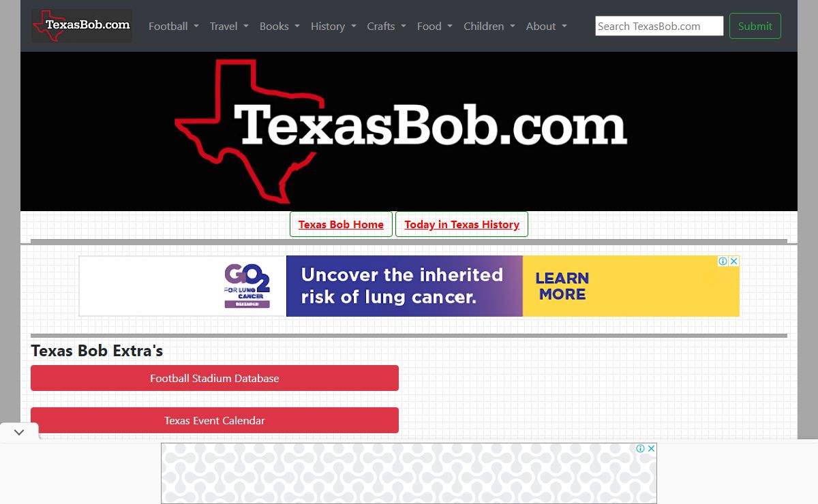Viewport: 818px width, 504px height.
Task: Open the Books dropdown
Action: (x=279, y=26)
